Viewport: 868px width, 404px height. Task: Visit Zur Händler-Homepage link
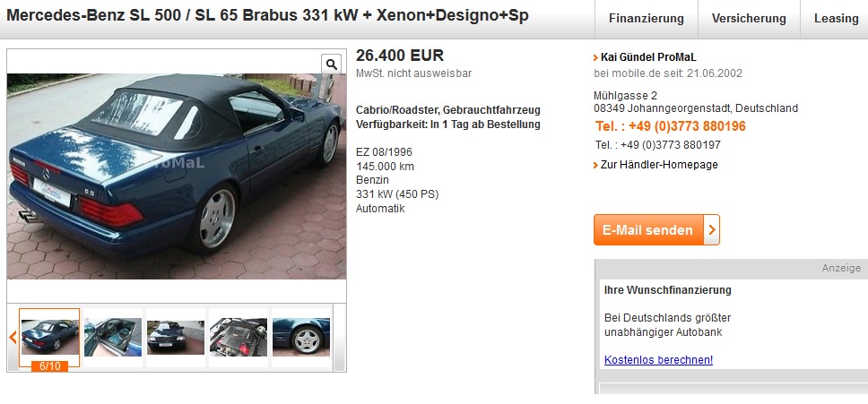coord(659,165)
